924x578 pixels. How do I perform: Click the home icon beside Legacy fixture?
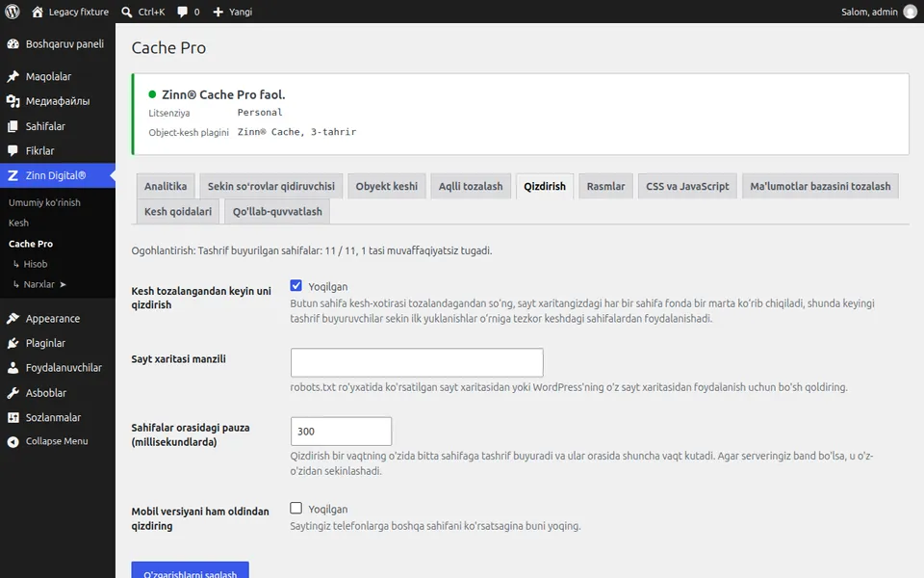38,12
